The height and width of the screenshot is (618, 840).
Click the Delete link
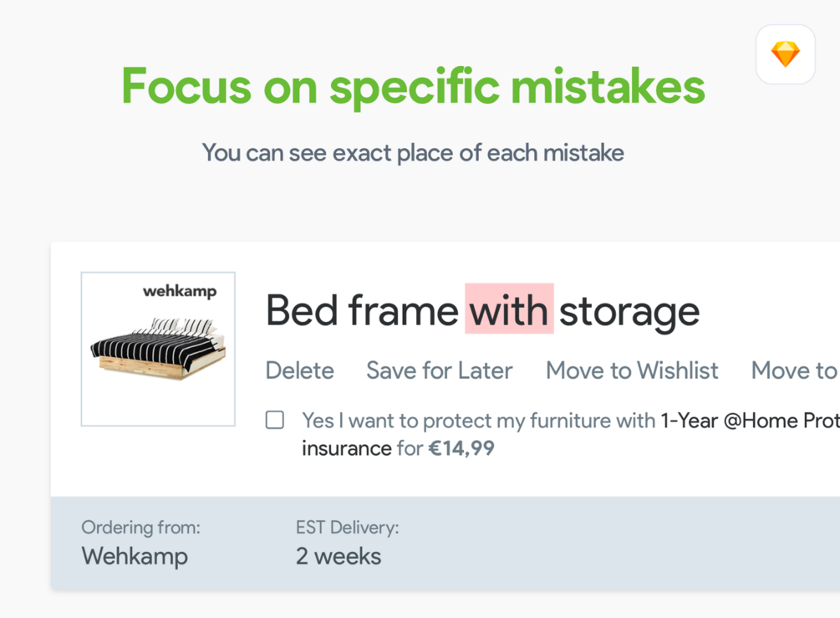point(299,370)
